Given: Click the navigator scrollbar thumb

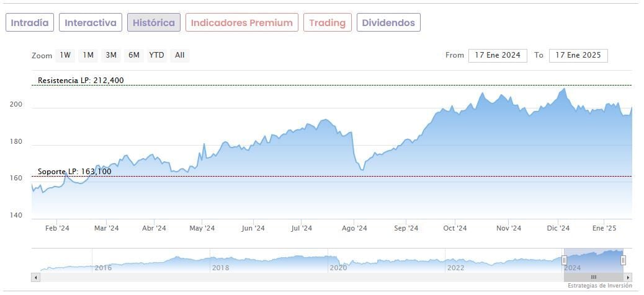Looking at the screenshot, I should coord(593,277).
